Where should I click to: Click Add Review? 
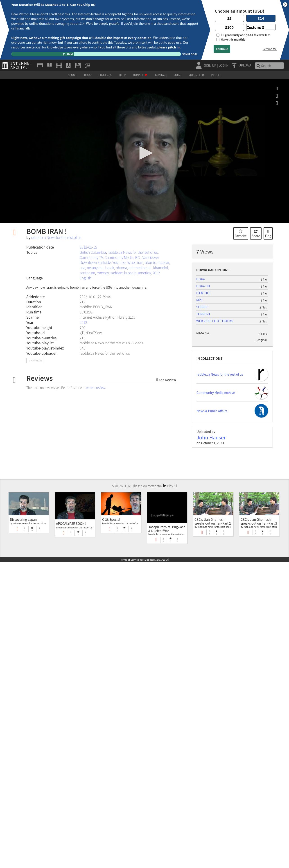[166, 380]
